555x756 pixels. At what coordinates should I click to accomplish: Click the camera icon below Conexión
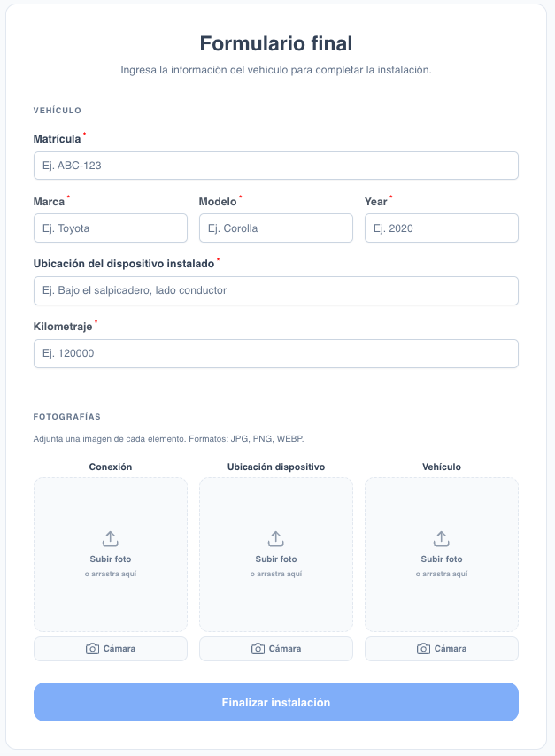[92, 649]
